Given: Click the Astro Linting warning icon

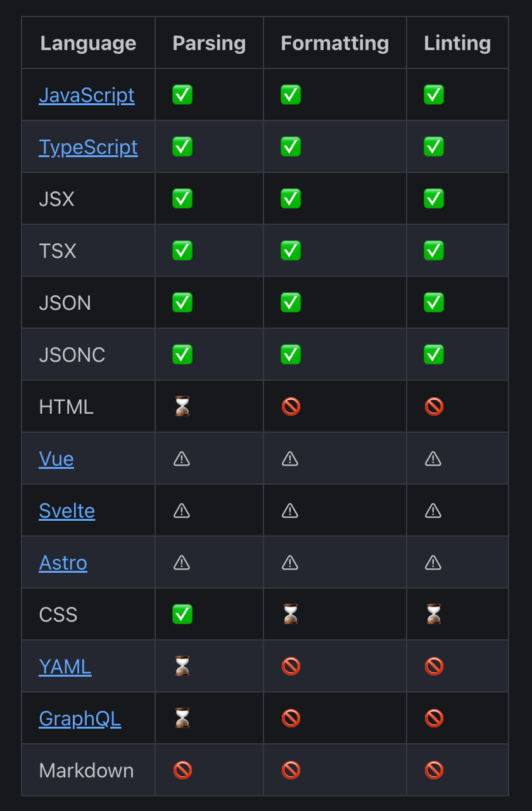Looking at the screenshot, I should click(433, 563).
